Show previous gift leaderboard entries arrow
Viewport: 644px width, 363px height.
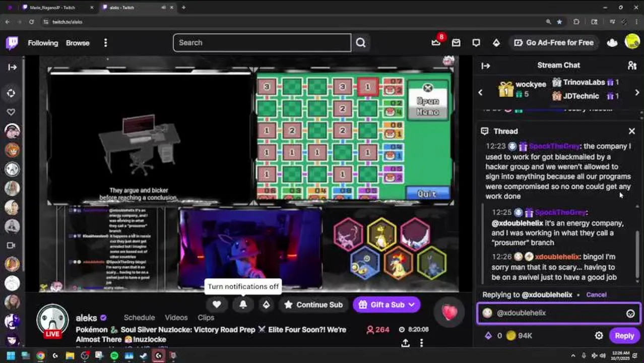(480, 93)
